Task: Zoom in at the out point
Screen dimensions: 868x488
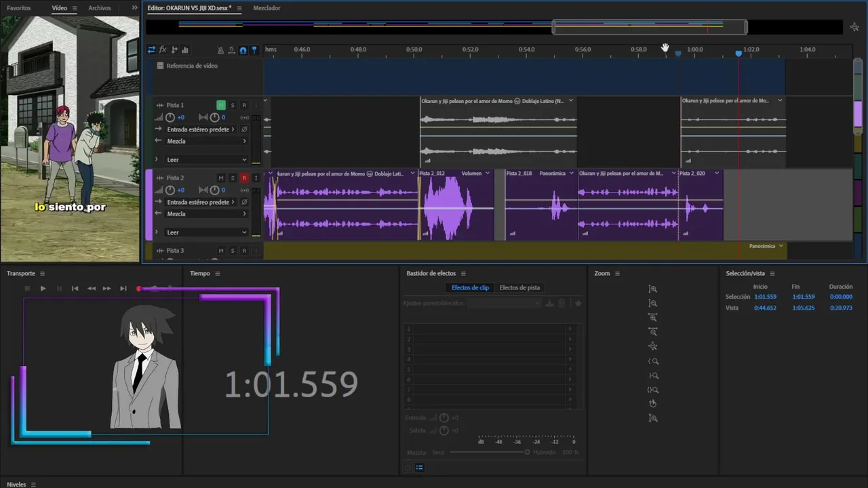Action: [x=653, y=375]
